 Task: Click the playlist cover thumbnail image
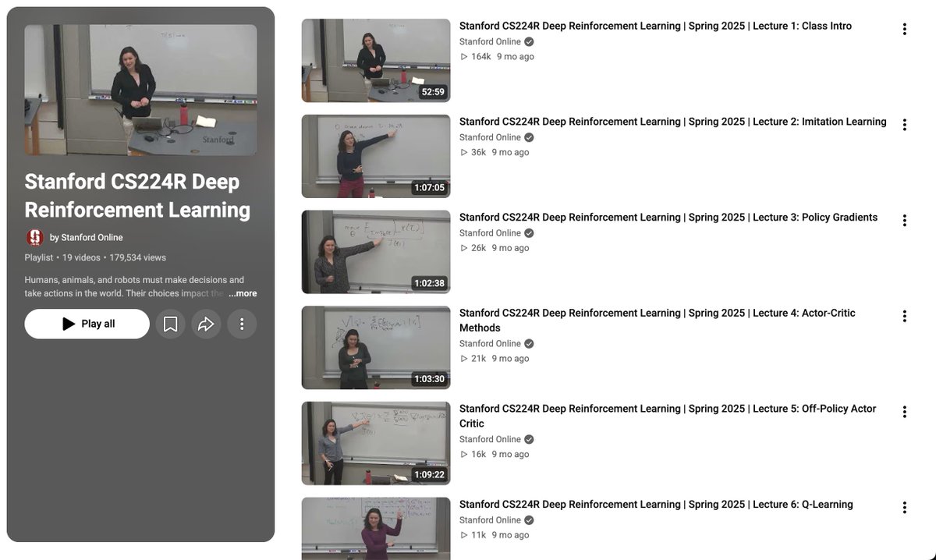pos(140,90)
